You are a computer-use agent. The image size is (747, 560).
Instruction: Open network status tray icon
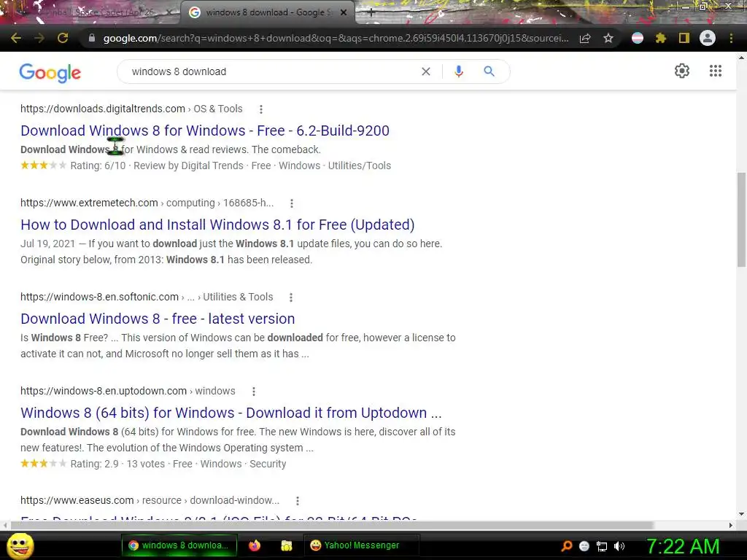602,546
